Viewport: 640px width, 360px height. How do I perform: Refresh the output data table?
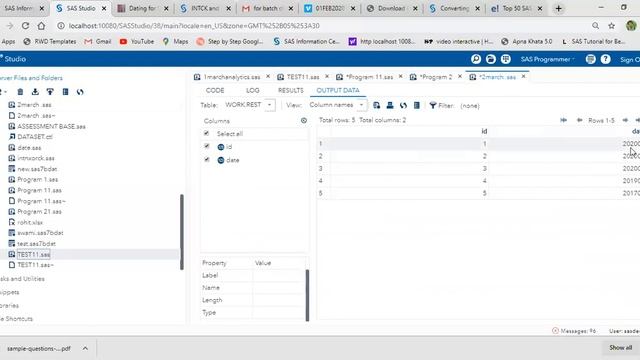[403, 105]
